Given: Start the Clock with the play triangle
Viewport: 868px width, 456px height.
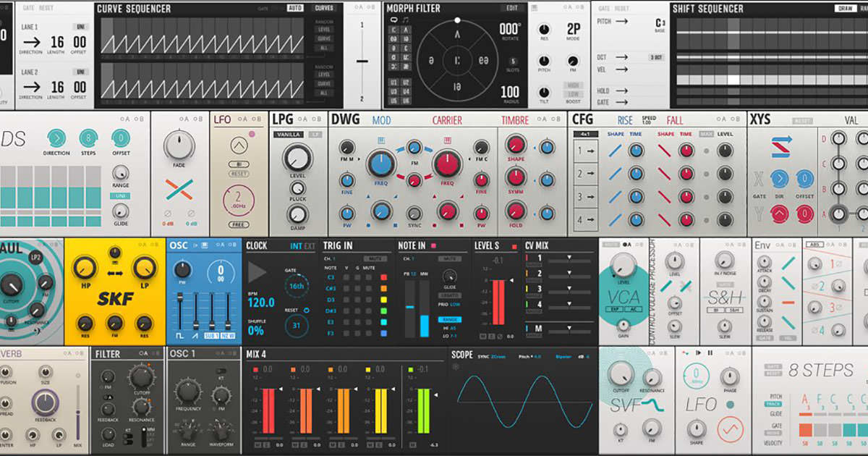Looking at the screenshot, I should (258, 273).
